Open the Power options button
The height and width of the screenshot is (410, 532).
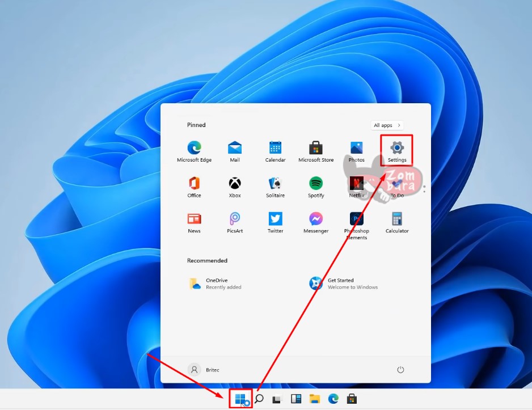click(x=400, y=370)
